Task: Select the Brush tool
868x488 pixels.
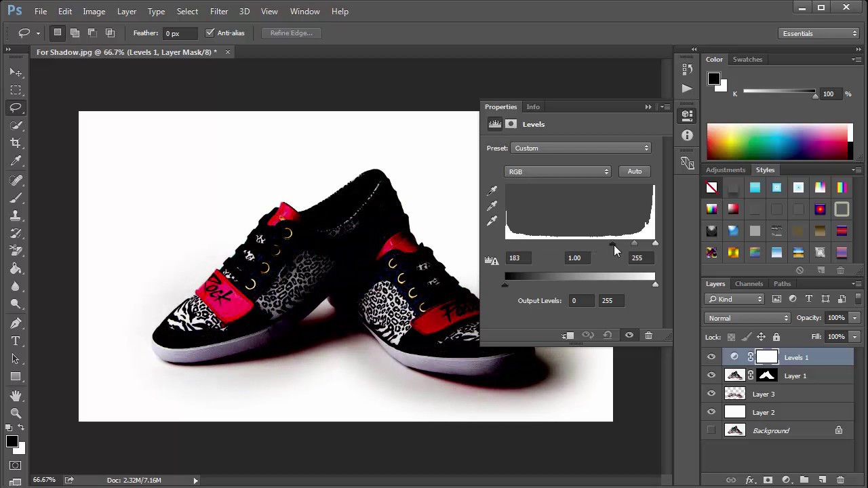Action: [x=16, y=198]
